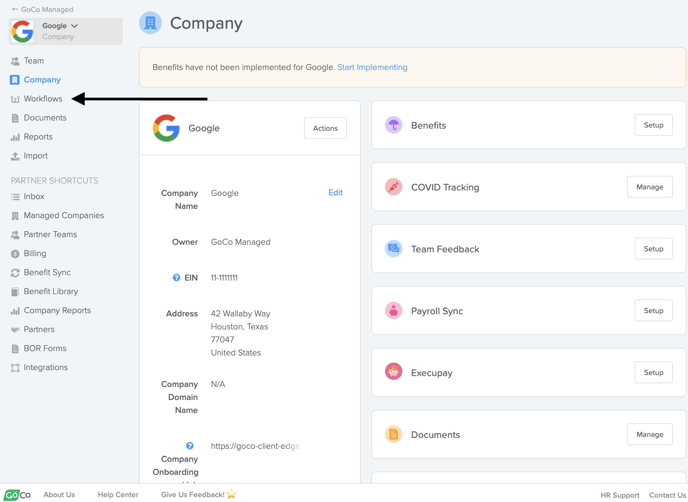The width and height of the screenshot is (688, 502).
Task: Click the onboarding link URL text
Action: tap(255, 446)
